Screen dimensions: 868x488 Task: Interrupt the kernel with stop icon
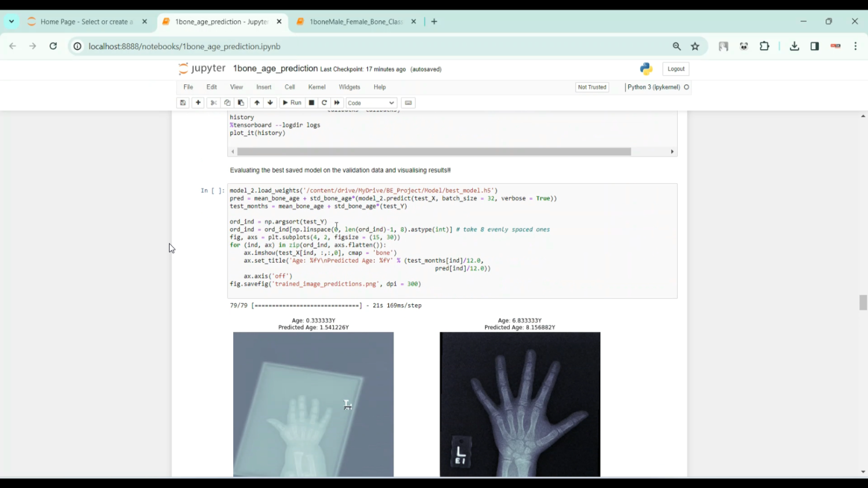point(311,102)
